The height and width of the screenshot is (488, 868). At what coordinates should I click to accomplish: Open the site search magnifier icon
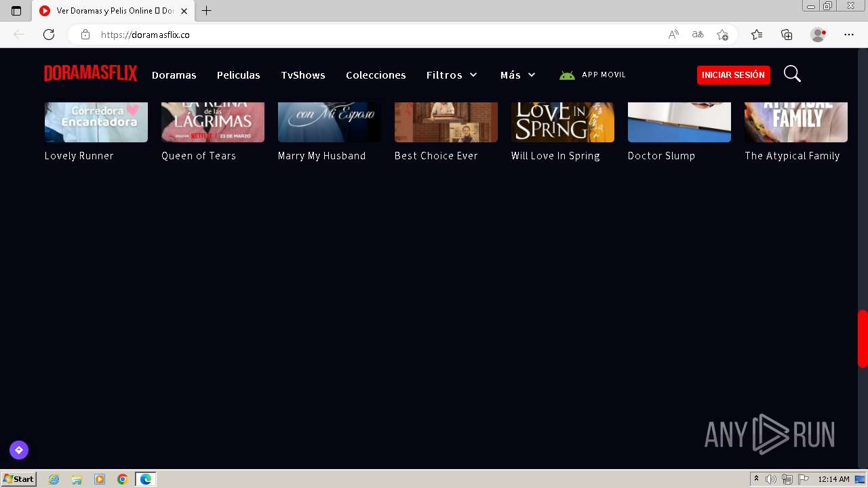(792, 74)
